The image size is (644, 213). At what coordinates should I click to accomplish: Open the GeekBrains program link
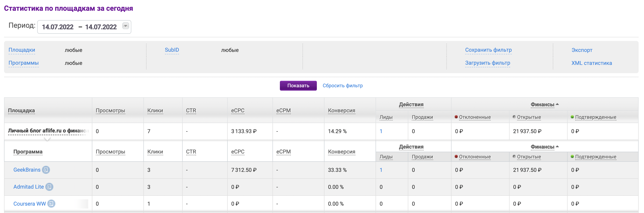27,170
